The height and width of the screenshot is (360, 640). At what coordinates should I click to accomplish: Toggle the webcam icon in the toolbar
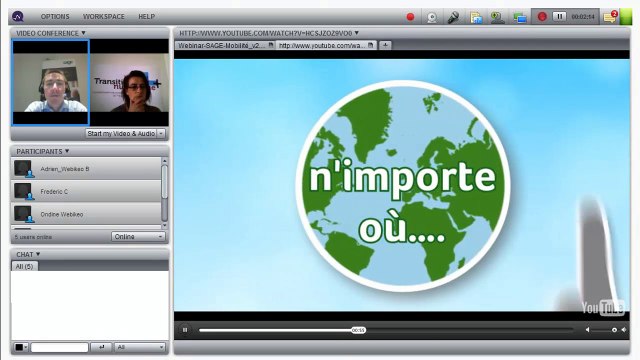tap(432, 17)
